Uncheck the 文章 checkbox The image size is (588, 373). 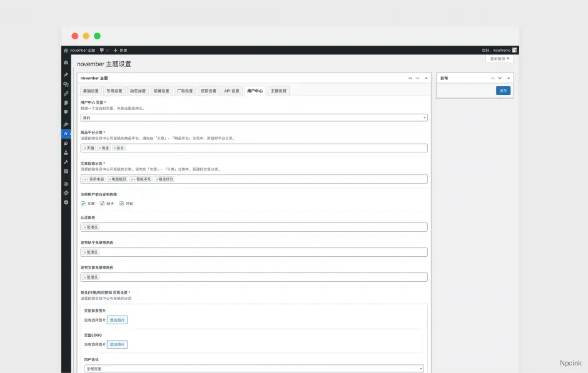(x=83, y=203)
